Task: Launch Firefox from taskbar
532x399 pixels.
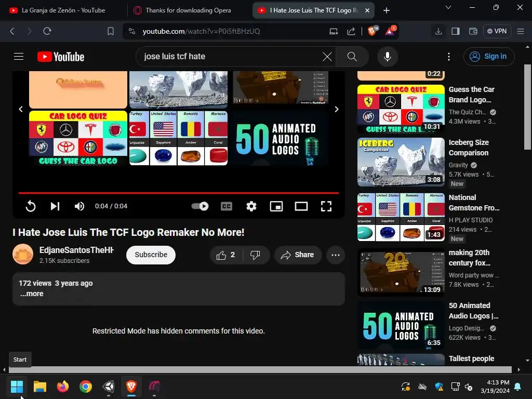Action: 63,386
